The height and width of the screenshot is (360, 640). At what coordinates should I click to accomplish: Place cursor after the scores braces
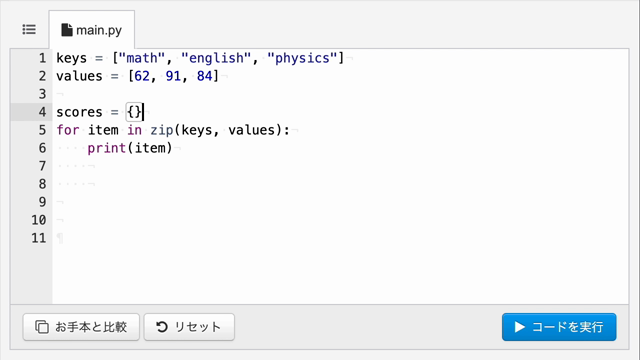[x=143, y=112]
